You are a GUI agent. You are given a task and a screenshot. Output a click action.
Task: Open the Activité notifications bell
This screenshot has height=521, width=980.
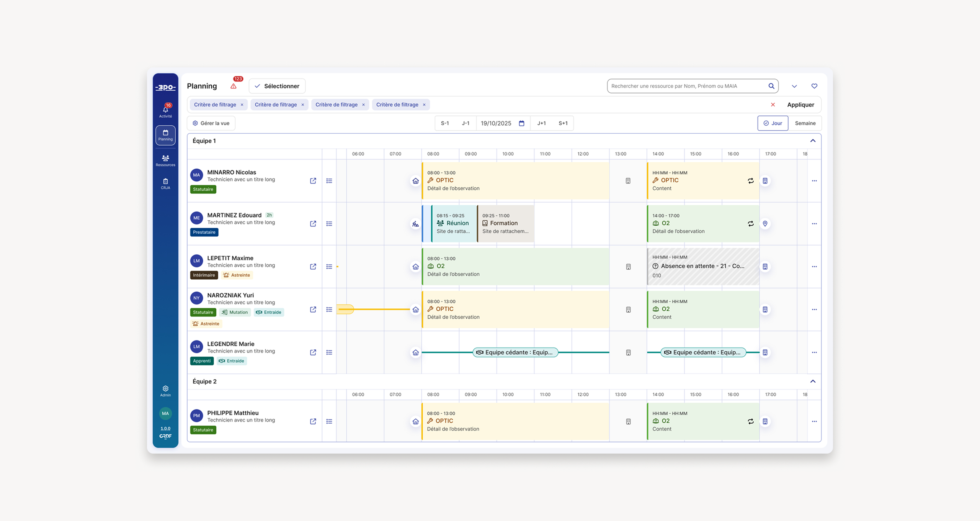[x=165, y=111]
